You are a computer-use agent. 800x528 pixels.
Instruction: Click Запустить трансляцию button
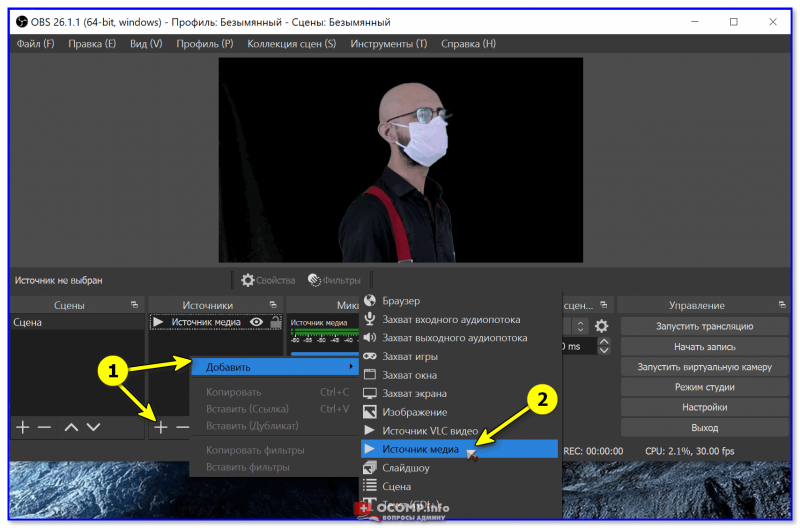click(x=704, y=326)
